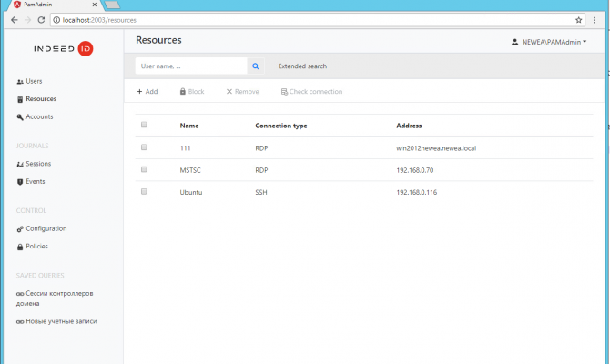Viewport: 610px width, 364px height.
Task: Click the PamAdmin tab favicon
Action: (17, 5)
